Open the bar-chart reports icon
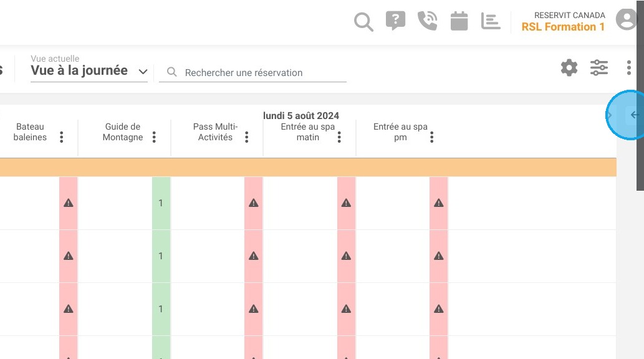 click(491, 21)
